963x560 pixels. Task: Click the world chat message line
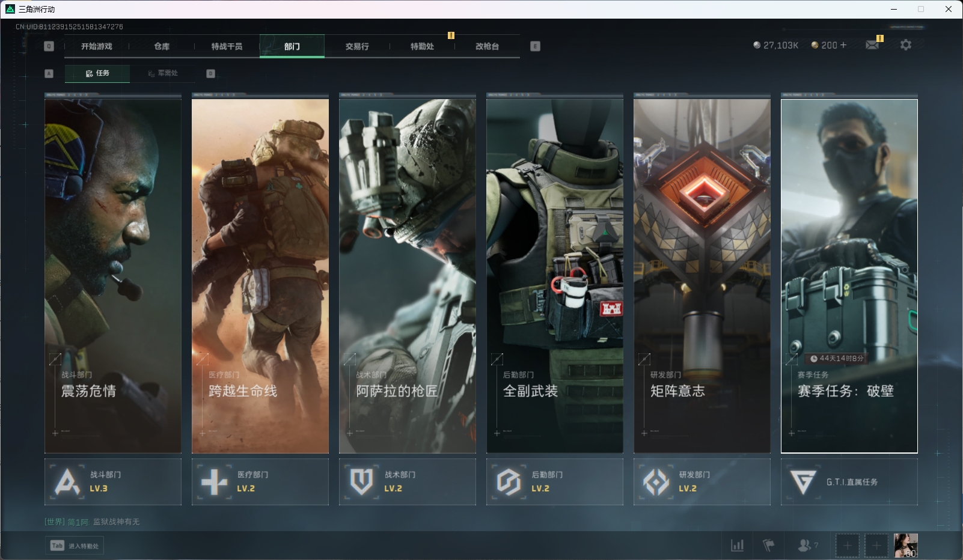92,522
